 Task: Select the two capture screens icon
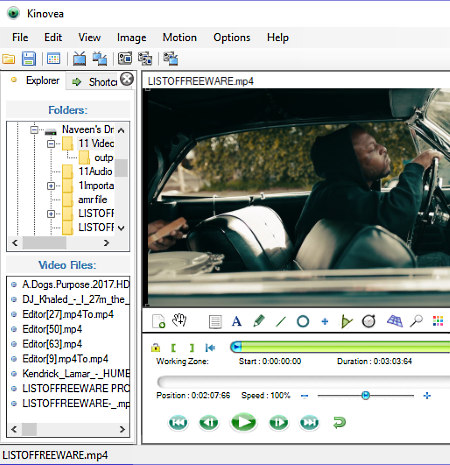pos(145,59)
